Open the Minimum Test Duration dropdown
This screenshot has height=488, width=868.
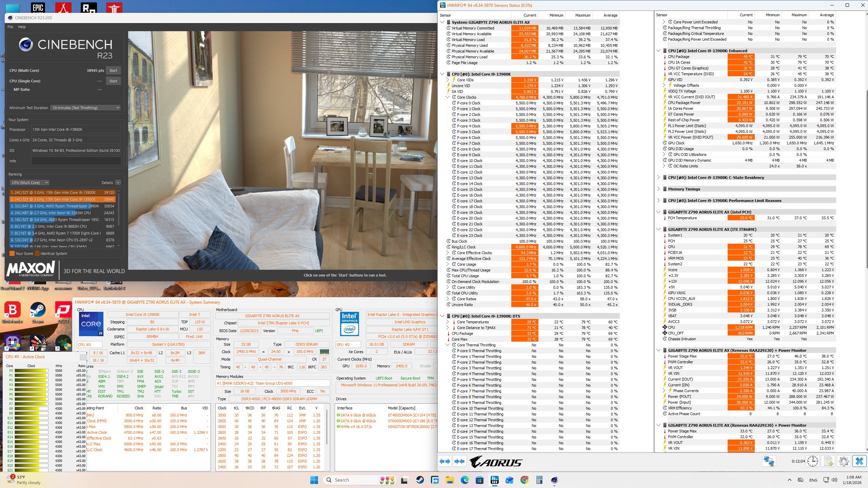coord(85,108)
